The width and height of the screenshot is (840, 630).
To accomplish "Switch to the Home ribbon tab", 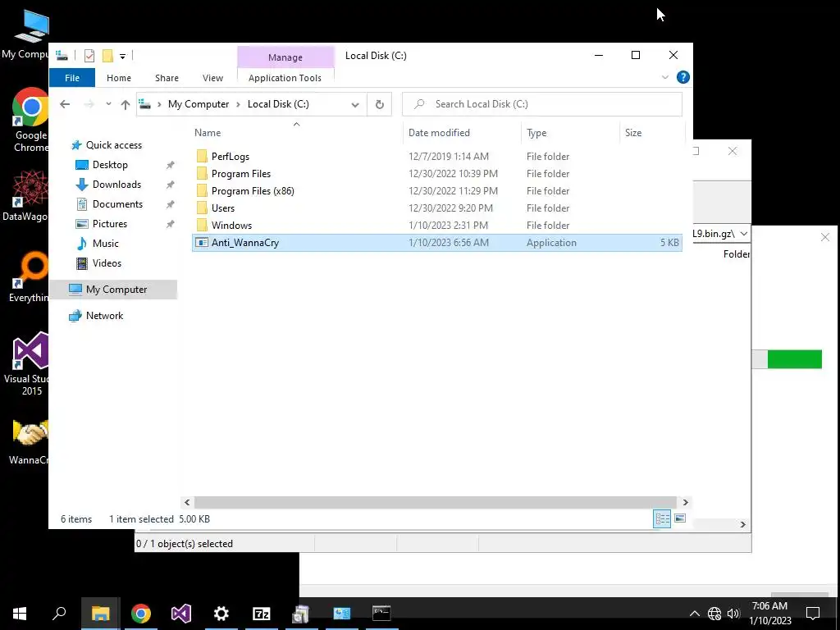I will click(118, 78).
